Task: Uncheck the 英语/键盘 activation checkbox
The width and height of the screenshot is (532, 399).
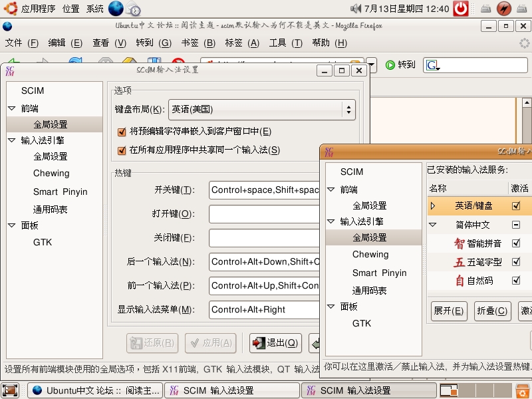Action: (516, 205)
